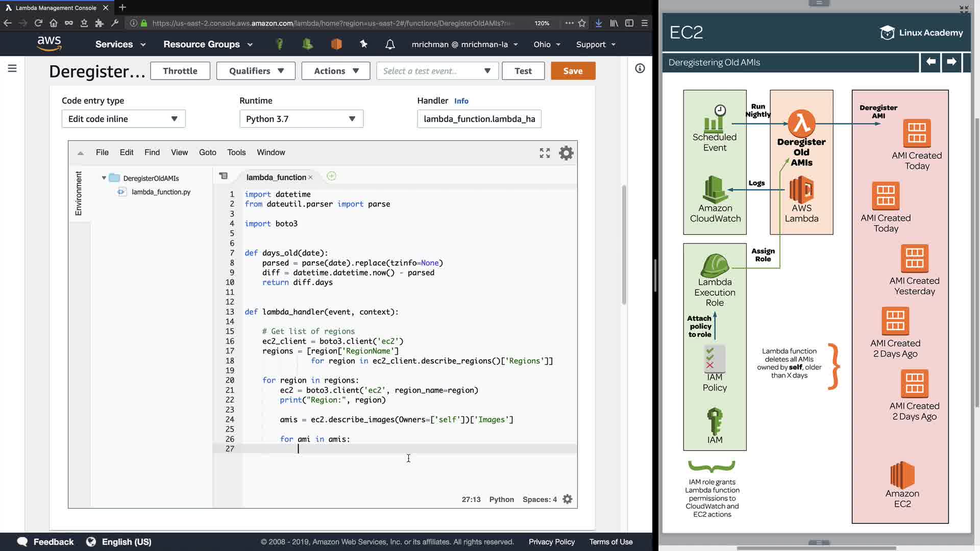Go to previous slide arrow
The image size is (980, 551).
pos(930,62)
